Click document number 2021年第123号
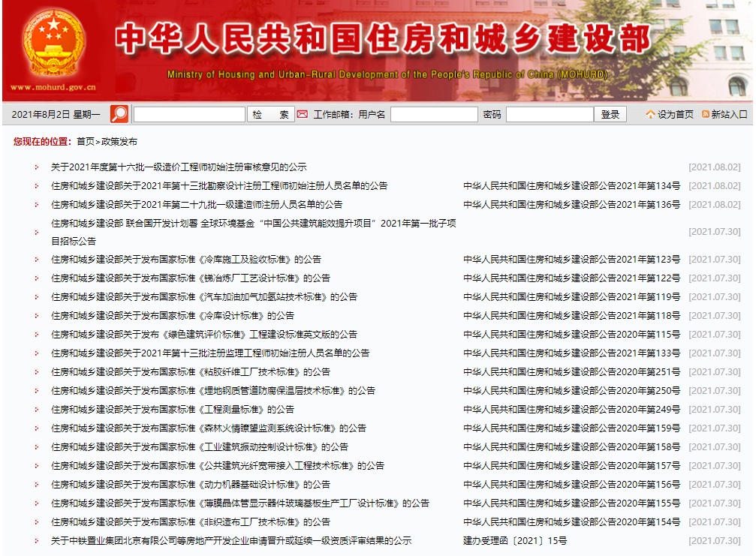The image size is (756, 556). click(571, 260)
